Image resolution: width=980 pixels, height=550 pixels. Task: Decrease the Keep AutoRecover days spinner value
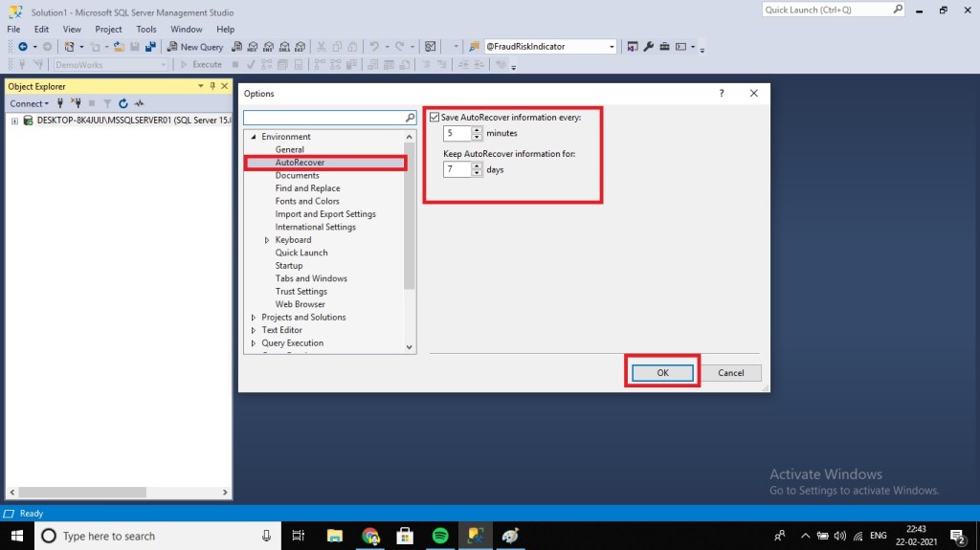tap(478, 173)
